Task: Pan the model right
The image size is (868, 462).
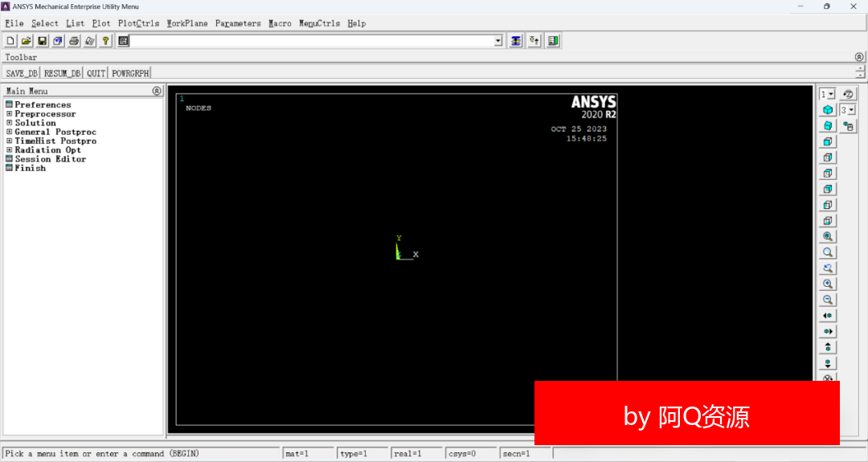Action: [828, 331]
